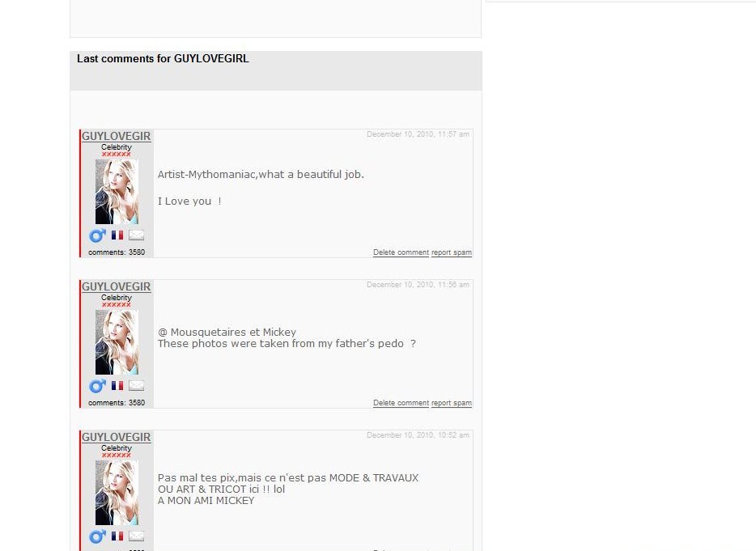The height and width of the screenshot is (551, 756).
Task: Click male gender icon in second comment
Action: 97,386
